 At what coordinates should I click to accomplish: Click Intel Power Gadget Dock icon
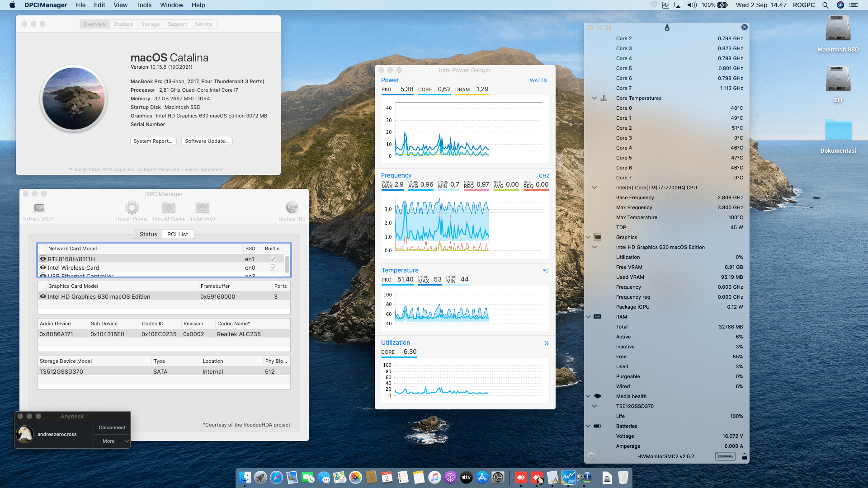(568, 477)
